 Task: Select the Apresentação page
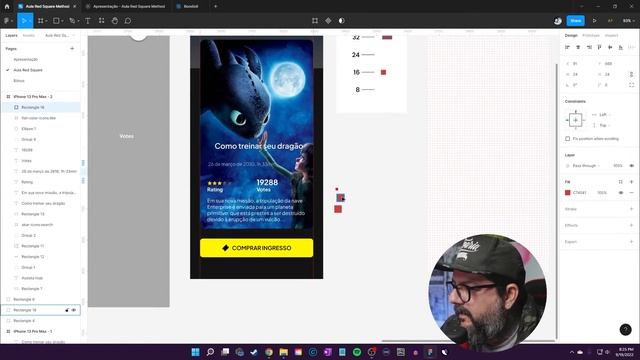tap(25, 59)
